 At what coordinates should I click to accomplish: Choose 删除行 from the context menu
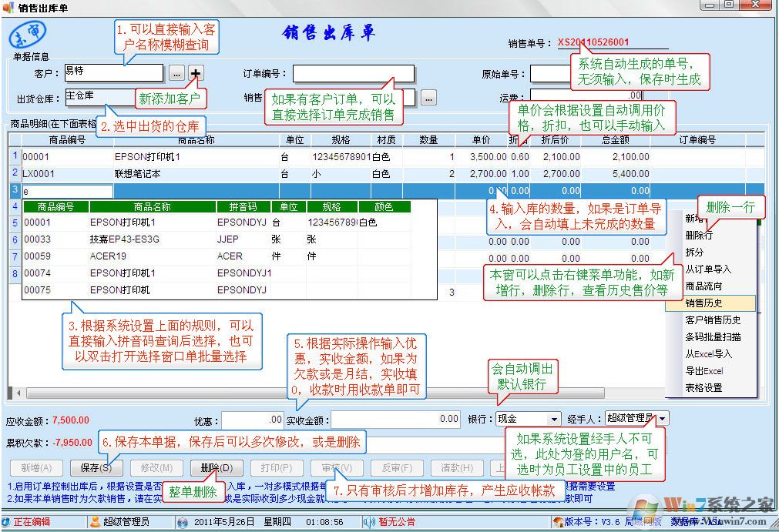pyautogui.click(x=703, y=235)
